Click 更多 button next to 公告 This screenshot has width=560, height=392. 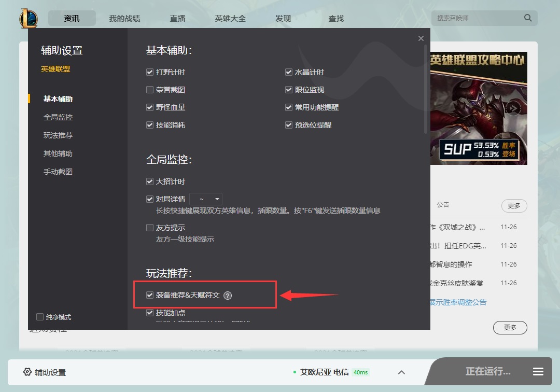pyautogui.click(x=514, y=206)
